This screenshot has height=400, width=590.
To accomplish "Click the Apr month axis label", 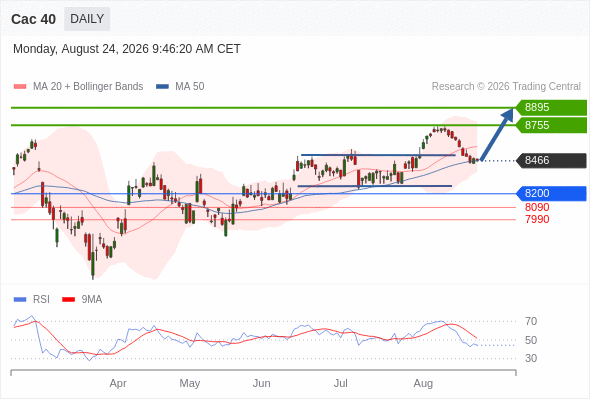I will click(x=118, y=383).
